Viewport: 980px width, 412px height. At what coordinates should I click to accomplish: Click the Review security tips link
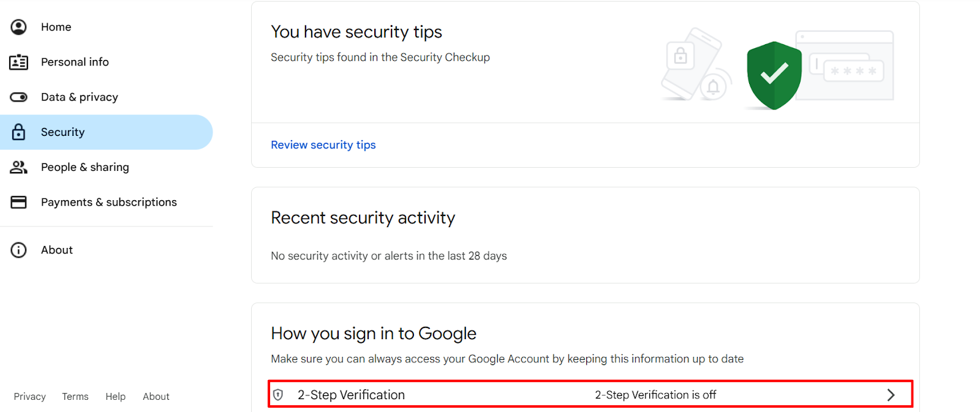[323, 145]
